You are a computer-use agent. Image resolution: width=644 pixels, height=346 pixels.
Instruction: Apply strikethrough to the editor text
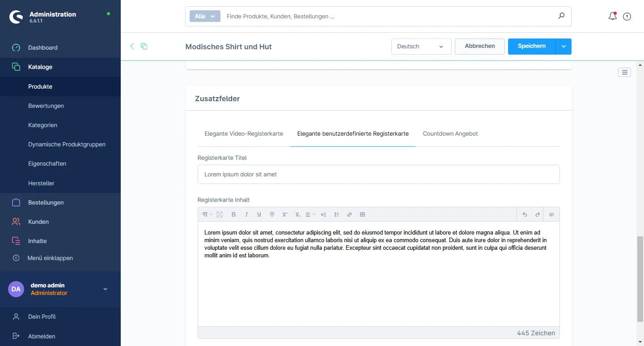[x=272, y=215]
